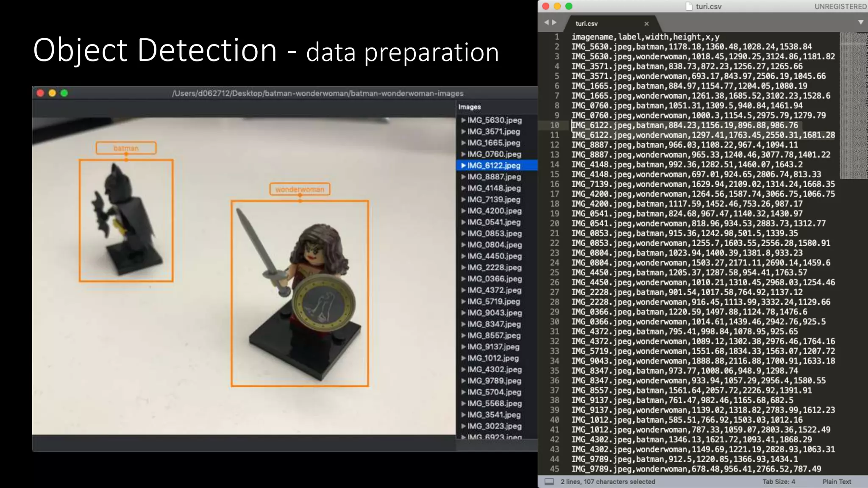Expand the IMG_0541.jpeg disclosure triangle

[x=463, y=222]
